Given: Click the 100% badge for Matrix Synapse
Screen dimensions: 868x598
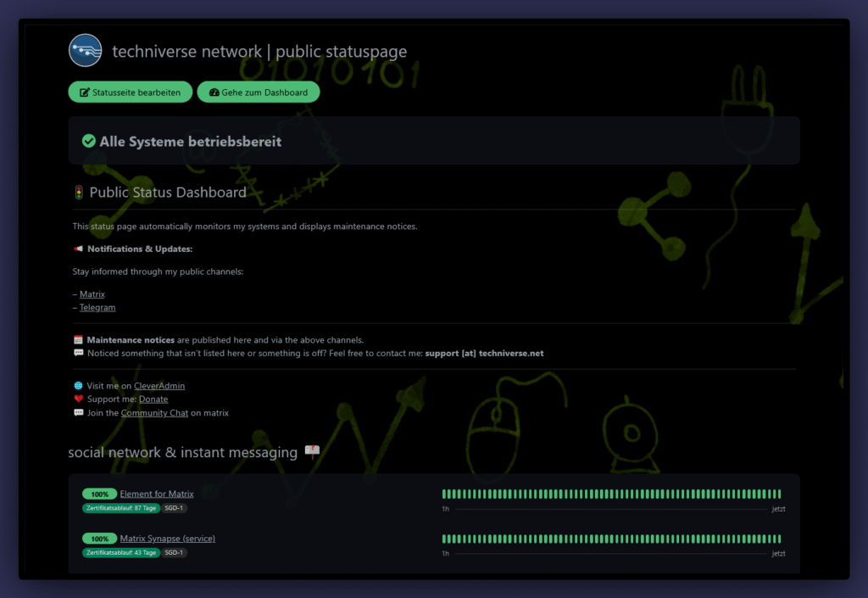Looking at the screenshot, I should [99, 539].
